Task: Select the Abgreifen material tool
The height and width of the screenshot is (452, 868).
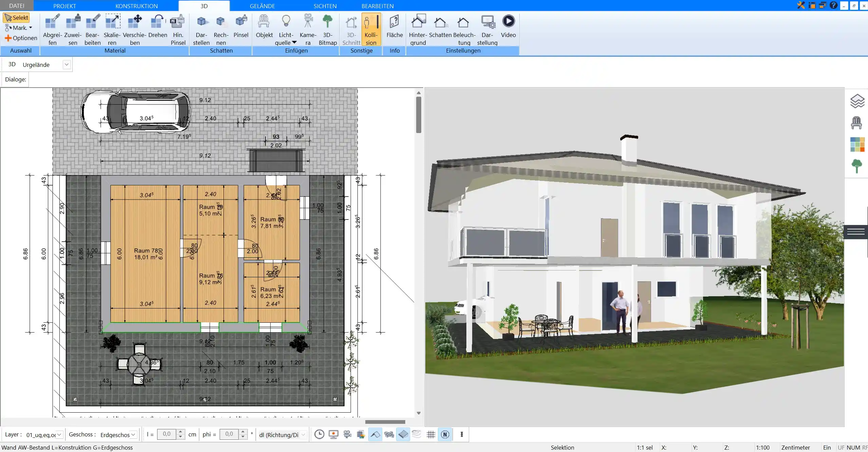Action: (x=52, y=30)
